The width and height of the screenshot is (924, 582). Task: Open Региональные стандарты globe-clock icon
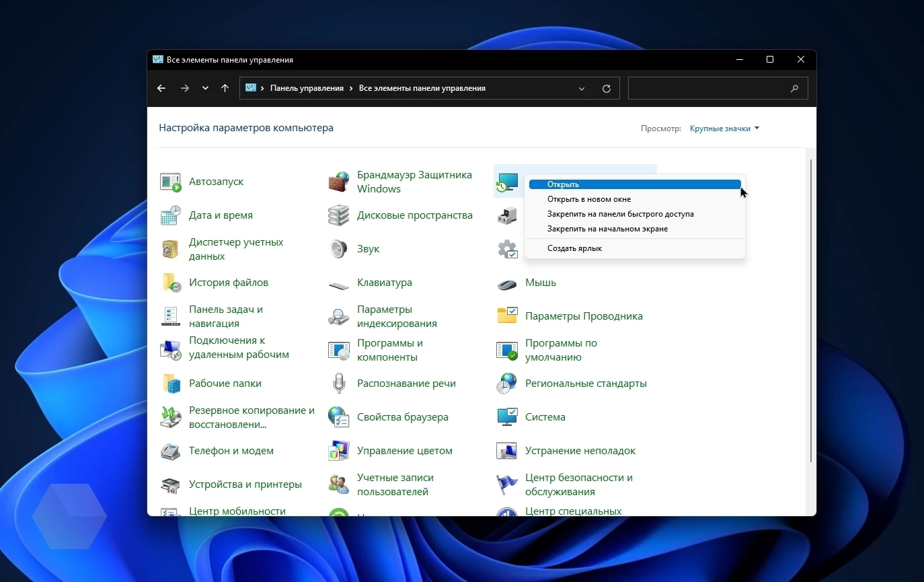click(507, 384)
